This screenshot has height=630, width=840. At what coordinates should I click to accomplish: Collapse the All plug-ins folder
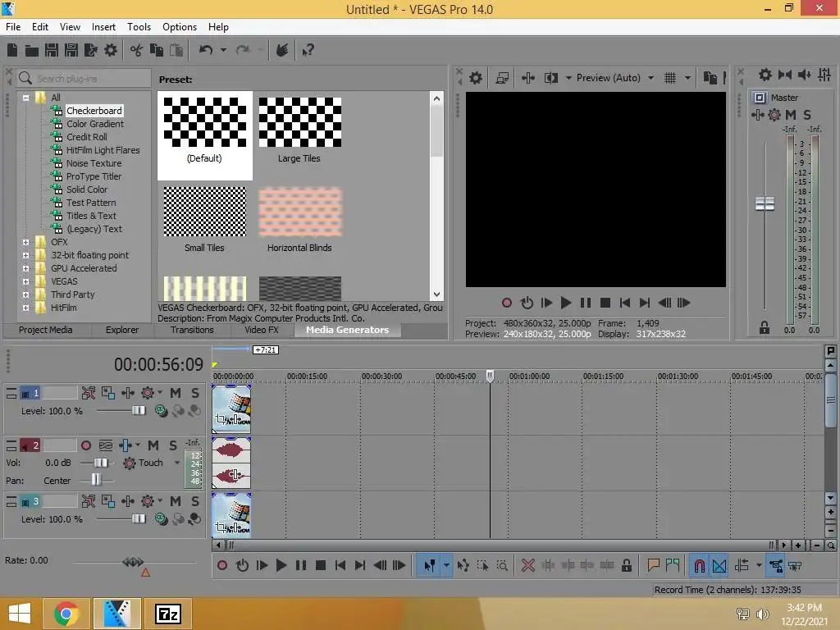[25, 98]
